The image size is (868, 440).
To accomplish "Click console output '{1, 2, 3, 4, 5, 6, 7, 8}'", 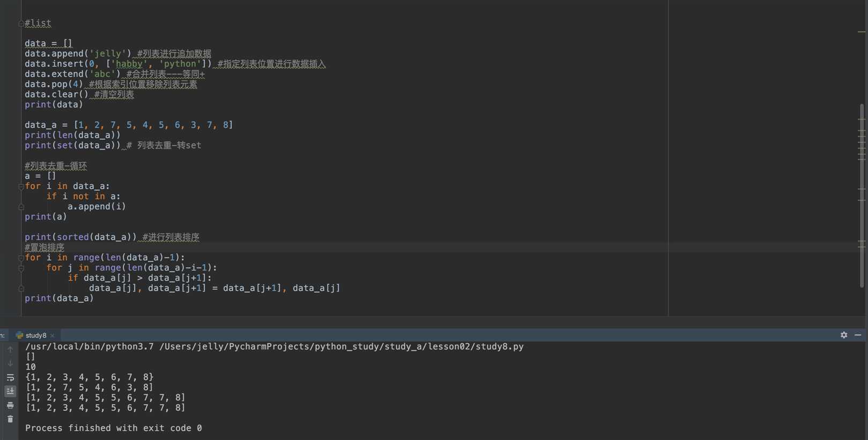I will pyautogui.click(x=90, y=377).
